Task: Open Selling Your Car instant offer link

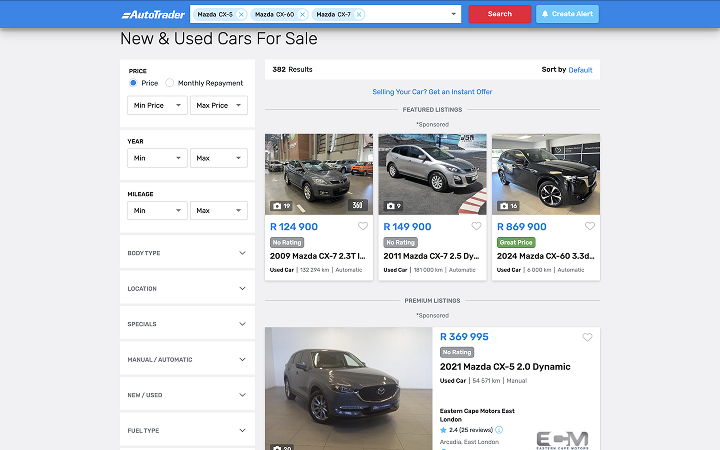Action: click(432, 92)
